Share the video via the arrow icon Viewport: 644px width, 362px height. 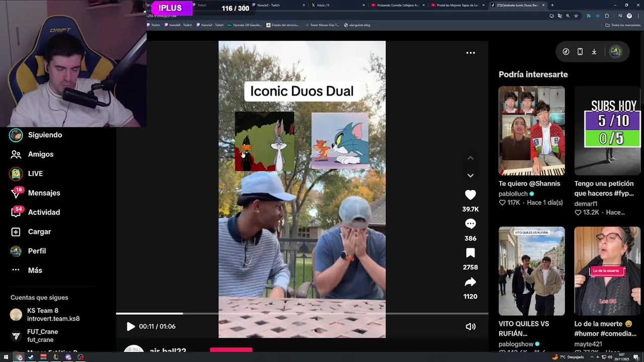pos(470,282)
